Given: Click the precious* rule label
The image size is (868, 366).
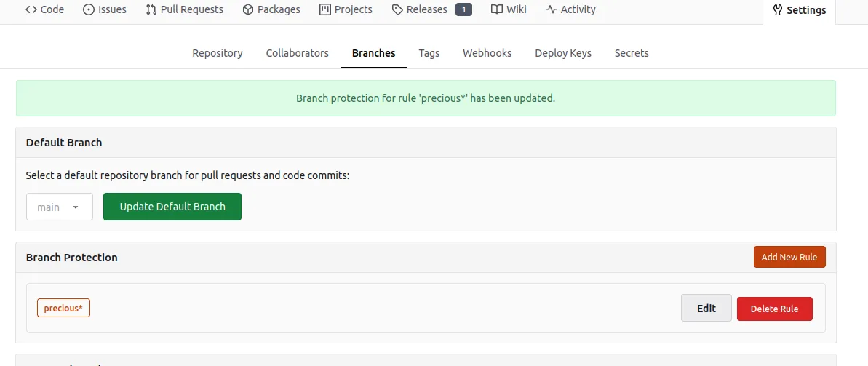Looking at the screenshot, I should pyautogui.click(x=63, y=309).
